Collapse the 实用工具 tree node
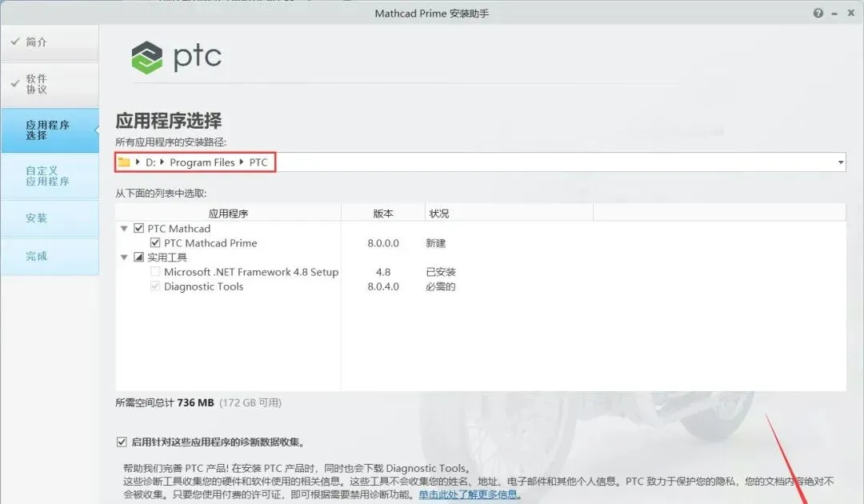The image size is (864, 504). (x=124, y=258)
